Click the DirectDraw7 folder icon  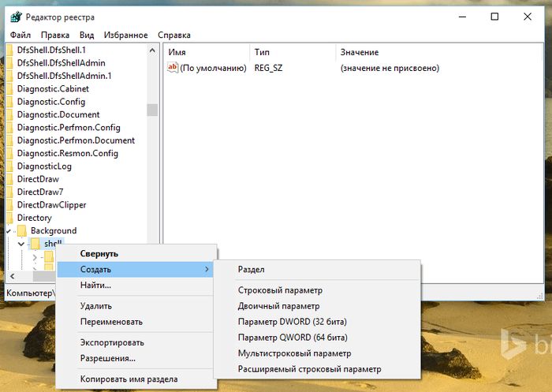coord(9,192)
